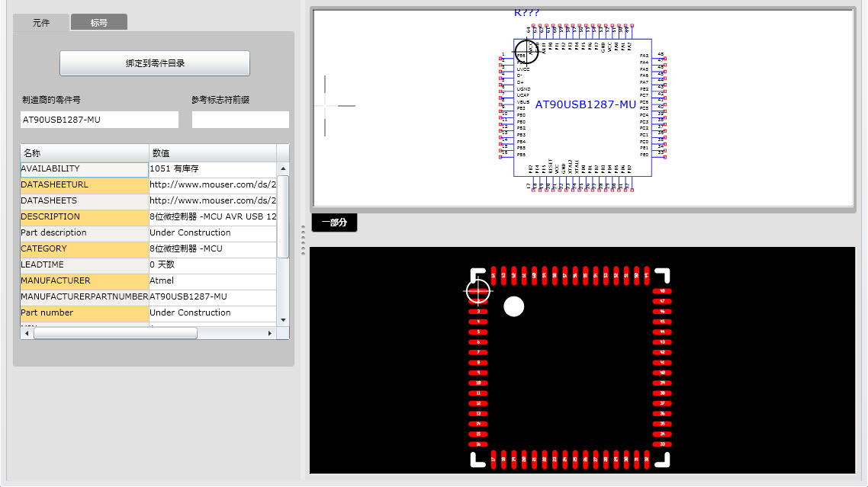Click the MANUFACTURERPARTNUMBER 'AT90USB1287-MU' value
This screenshot has height=487, width=868.
point(213,297)
